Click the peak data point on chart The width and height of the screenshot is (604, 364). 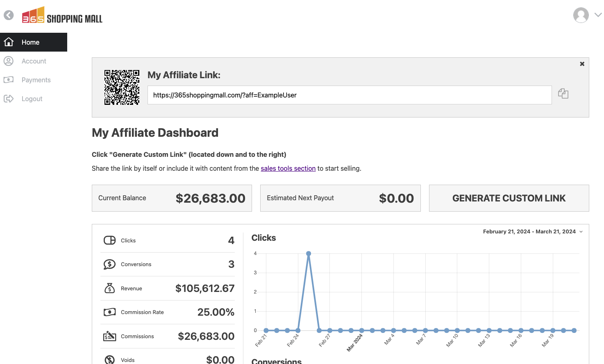pos(309,253)
